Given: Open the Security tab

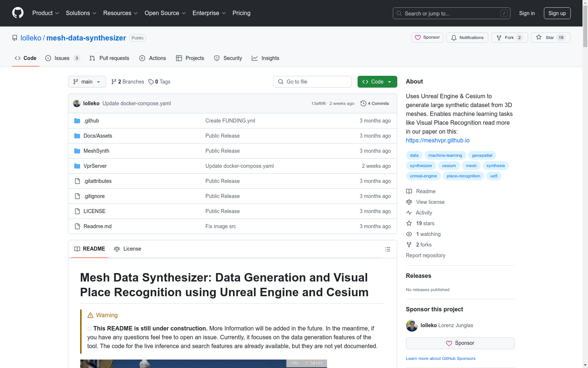Looking at the screenshot, I should [228, 58].
